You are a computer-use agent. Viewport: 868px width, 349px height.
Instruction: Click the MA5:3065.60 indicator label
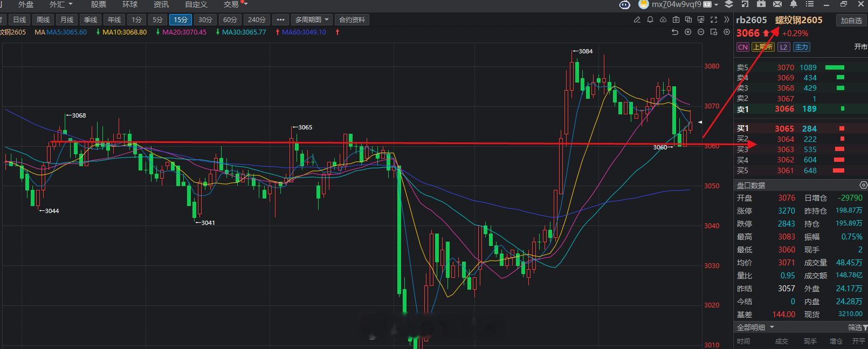pyautogui.click(x=66, y=32)
